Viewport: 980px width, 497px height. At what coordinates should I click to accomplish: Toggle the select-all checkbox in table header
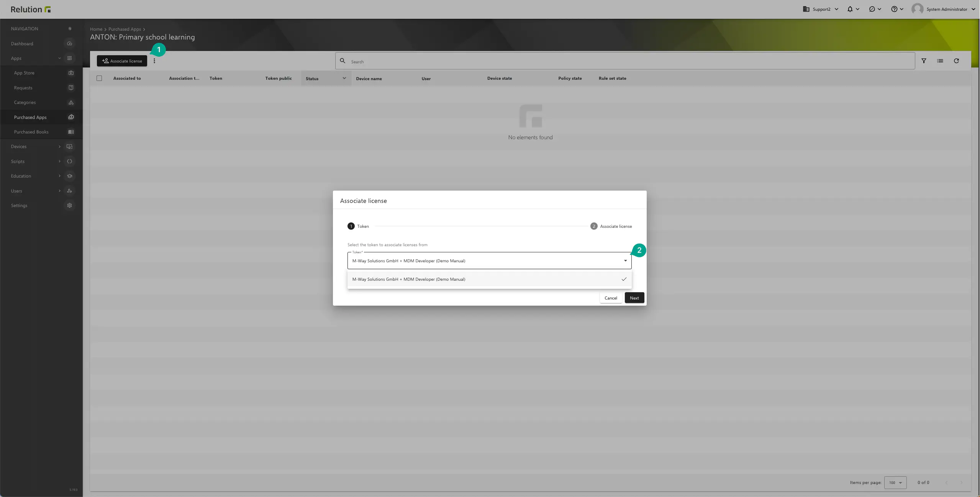point(99,78)
